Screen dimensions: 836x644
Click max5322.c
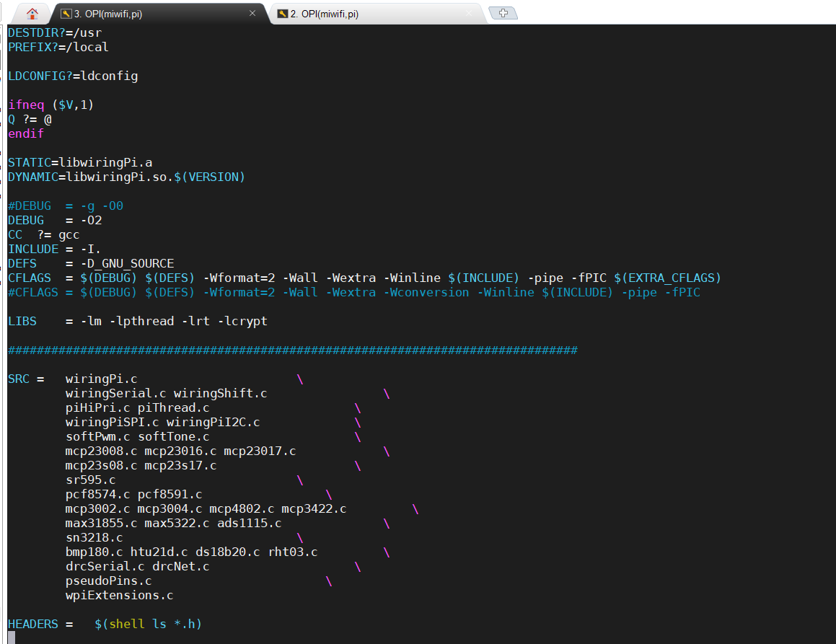click(x=177, y=522)
